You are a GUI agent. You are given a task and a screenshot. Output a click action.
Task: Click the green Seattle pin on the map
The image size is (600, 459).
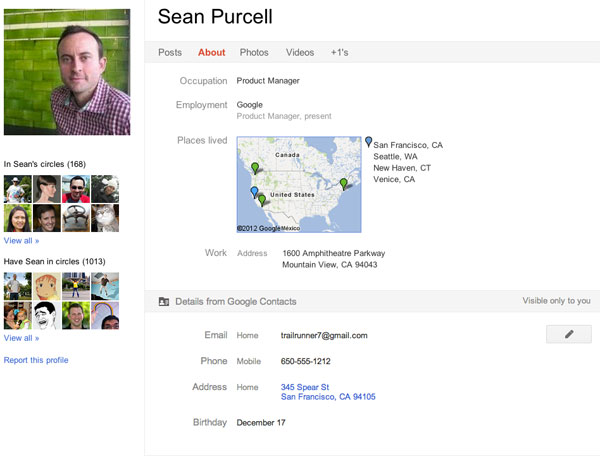(x=255, y=168)
